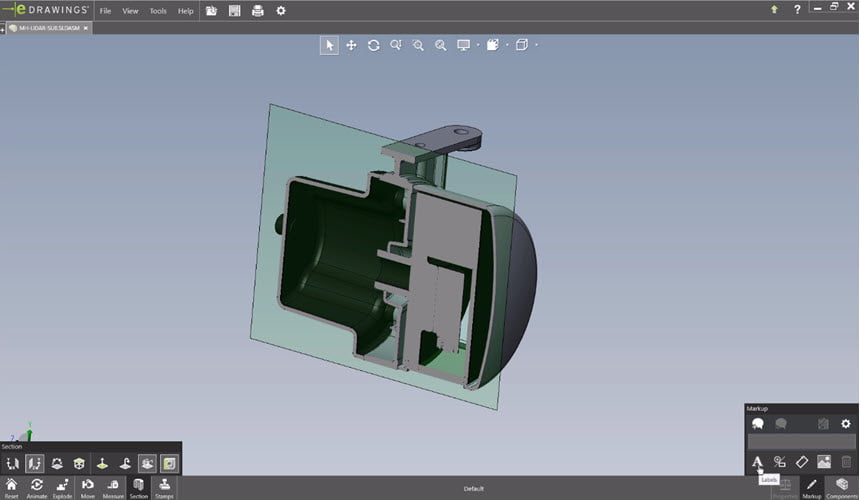Click the white comment bubble markup icon
Image resolution: width=860 pixels, height=500 pixels.
(x=758, y=423)
